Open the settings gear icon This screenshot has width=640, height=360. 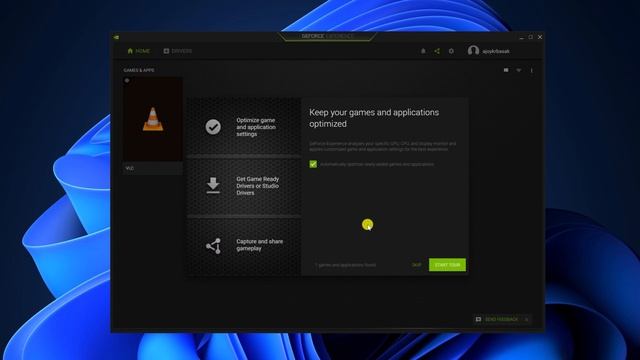pos(451,51)
